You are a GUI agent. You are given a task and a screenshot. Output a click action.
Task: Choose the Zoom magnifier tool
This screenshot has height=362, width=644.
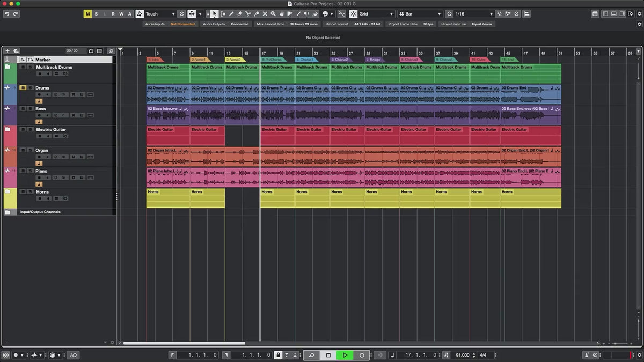click(x=273, y=14)
